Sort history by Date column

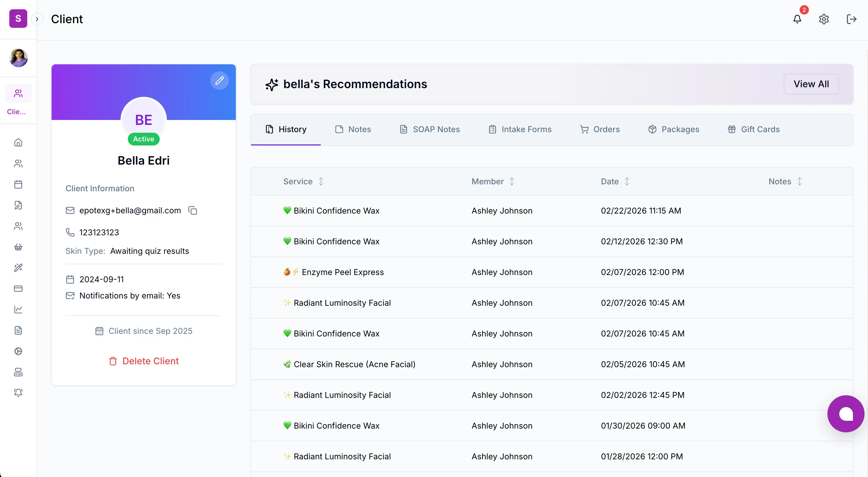tap(627, 181)
